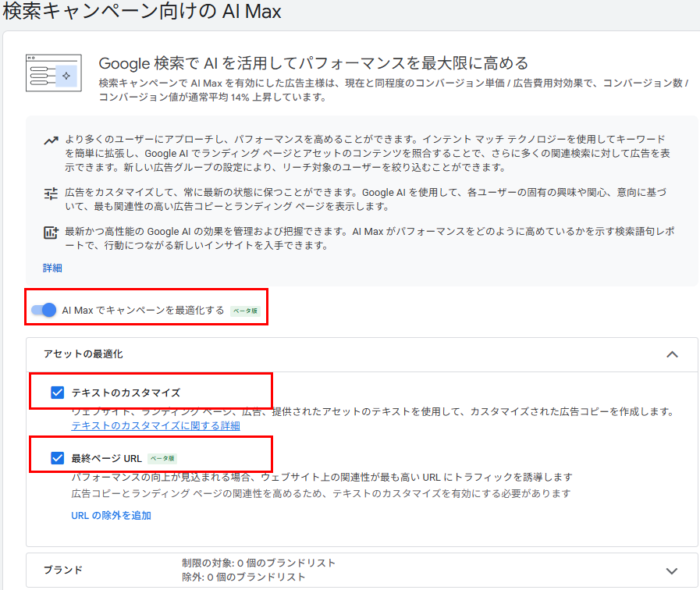Click the AI Max illustration icon

(x=54, y=73)
